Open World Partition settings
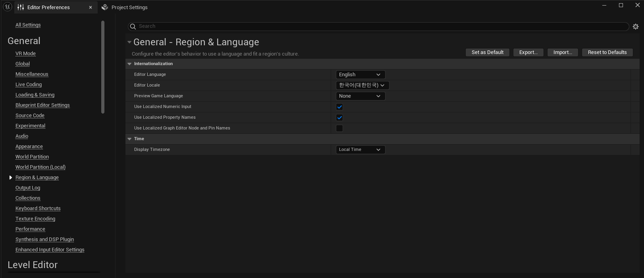Image resolution: width=644 pixels, height=278 pixels. [x=32, y=157]
